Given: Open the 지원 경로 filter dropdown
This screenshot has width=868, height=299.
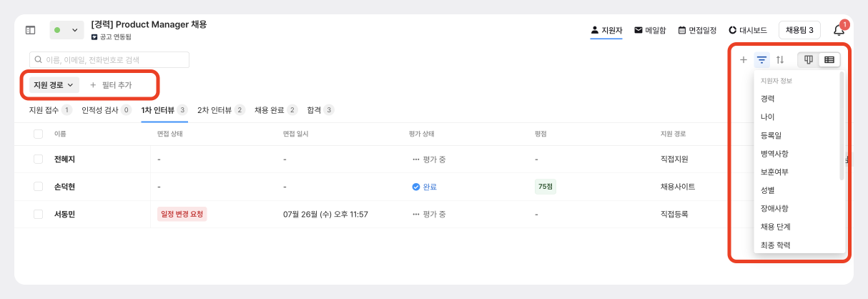Looking at the screenshot, I should pyautogui.click(x=54, y=85).
